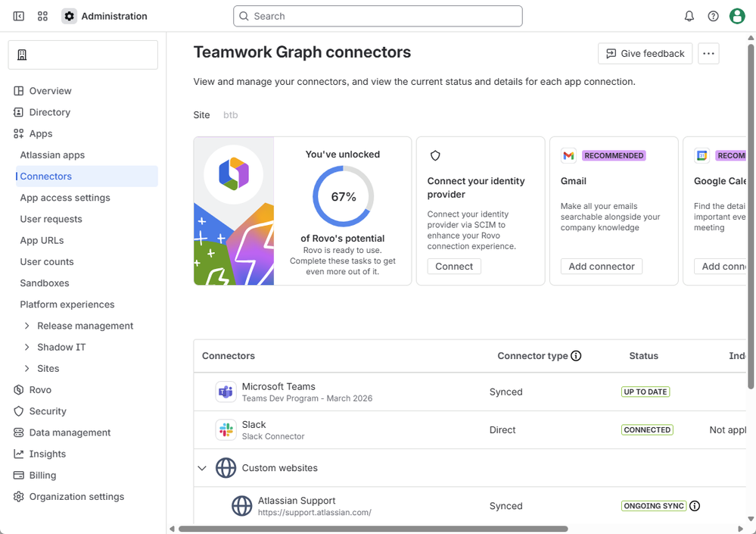The width and height of the screenshot is (756, 534).
Task: Click in the Search field
Action: point(378,16)
